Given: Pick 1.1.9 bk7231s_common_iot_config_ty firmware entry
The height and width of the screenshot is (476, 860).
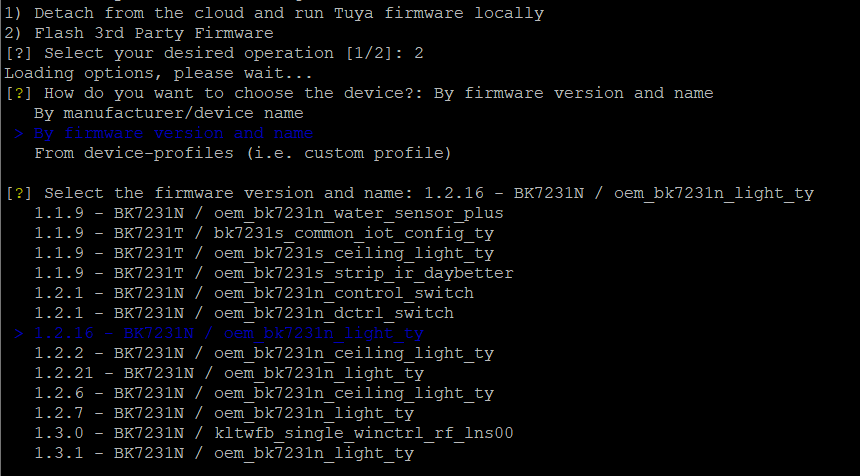Looking at the screenshot, I should coord(264,234).
